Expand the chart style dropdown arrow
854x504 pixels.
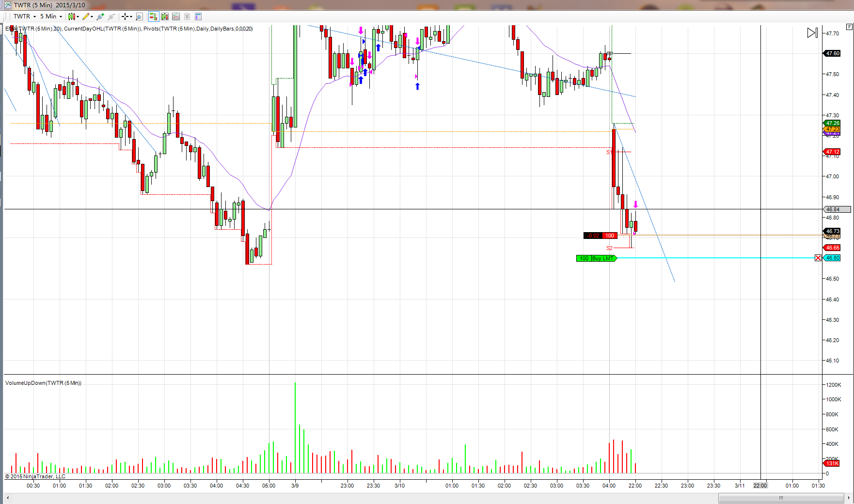coord(78,16)
